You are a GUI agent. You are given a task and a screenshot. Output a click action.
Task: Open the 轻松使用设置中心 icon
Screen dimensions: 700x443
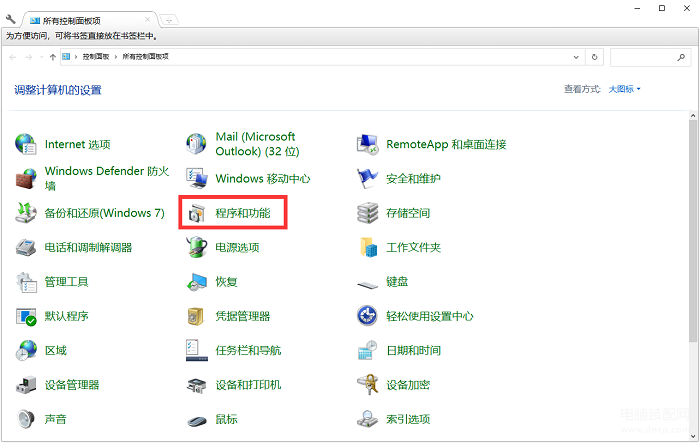click(367, 317)
